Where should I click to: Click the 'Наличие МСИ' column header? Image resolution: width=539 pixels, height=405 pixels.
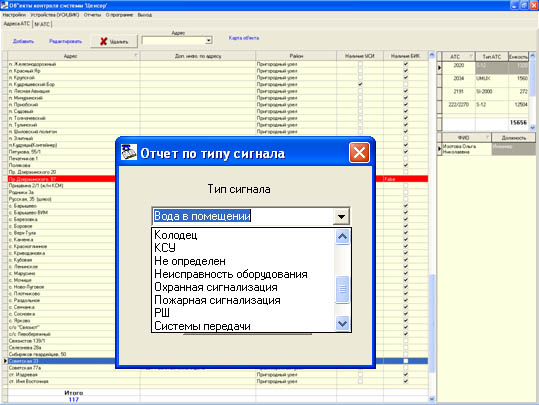pyautogui.click(x=360, y=56)
